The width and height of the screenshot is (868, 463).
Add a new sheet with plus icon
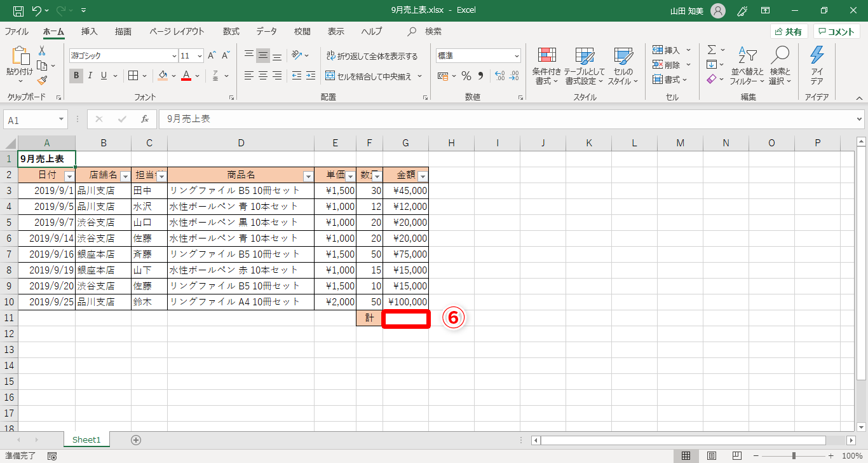pos(135,439)
